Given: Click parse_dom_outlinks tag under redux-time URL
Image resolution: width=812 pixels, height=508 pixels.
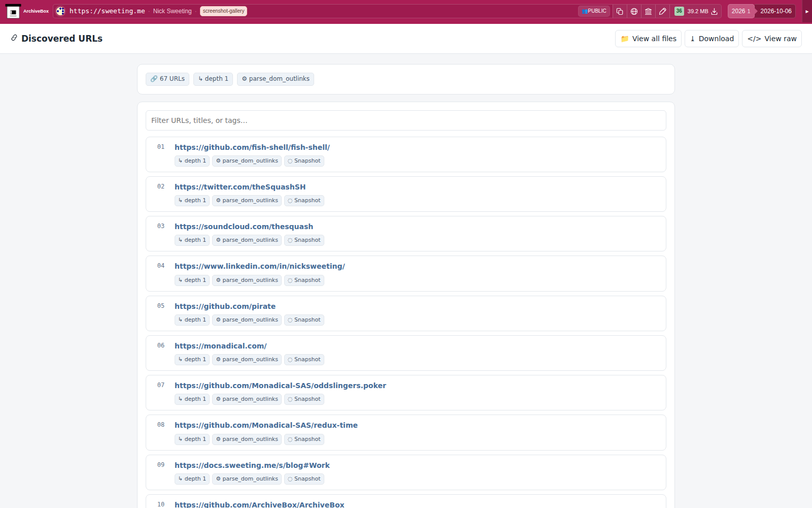Looking at the screenshot, I should (247, 439).
